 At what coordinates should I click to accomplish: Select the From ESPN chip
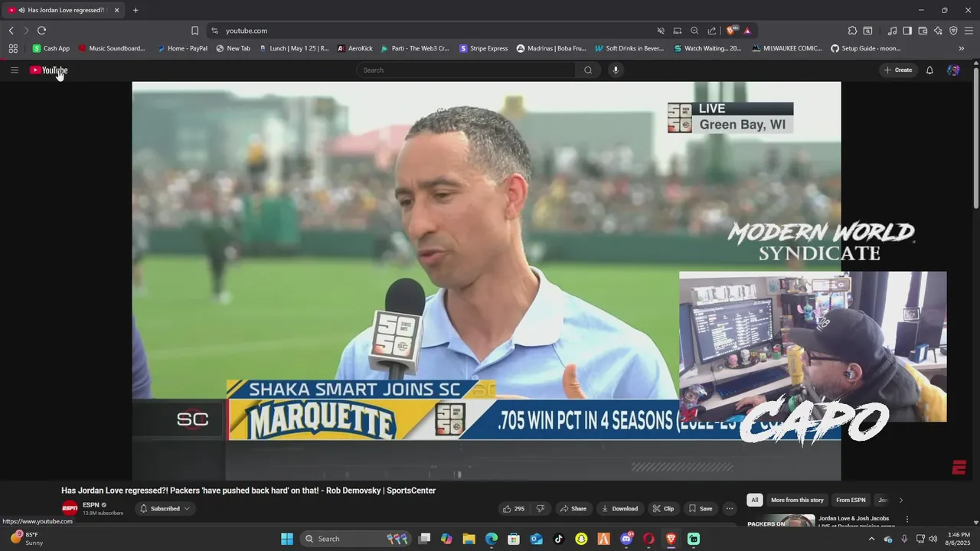[851, 500]
